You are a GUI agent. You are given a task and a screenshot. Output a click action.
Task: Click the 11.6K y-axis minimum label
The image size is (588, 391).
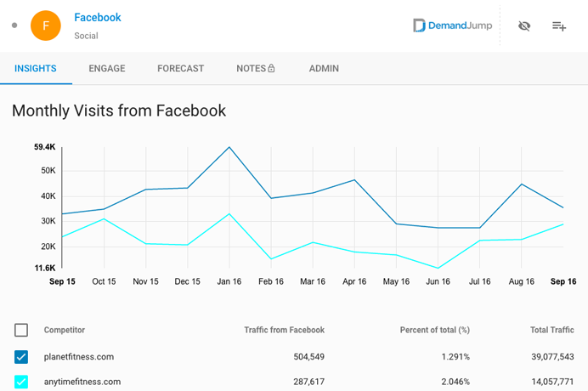45,268
